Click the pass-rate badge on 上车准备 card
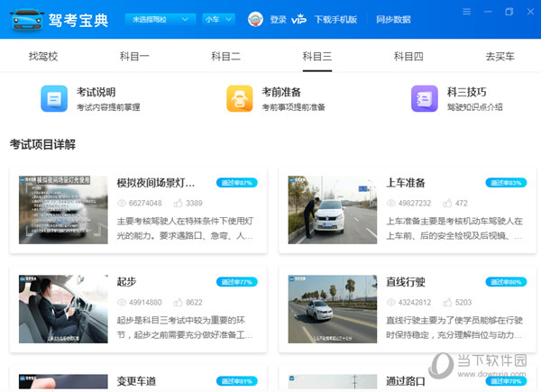 [506, 183]
